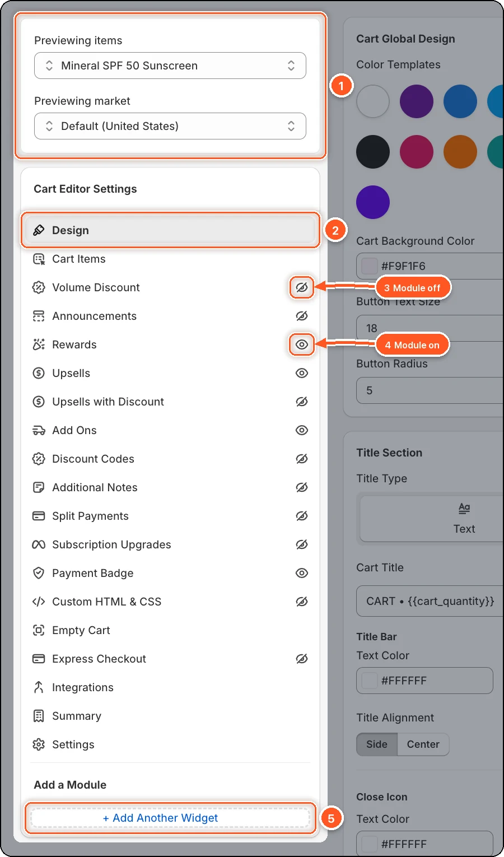The image size is (504, 857).
Task: Show the Express Checkout module
Action: (x=302, y=659)
